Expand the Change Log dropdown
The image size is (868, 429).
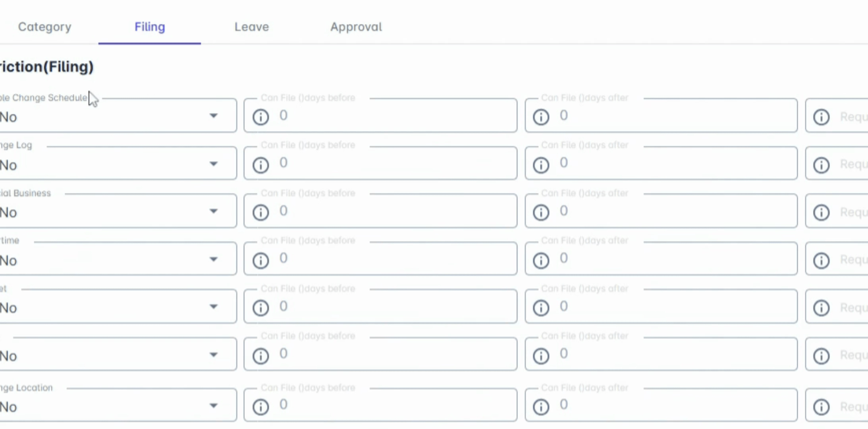(214, 164)
